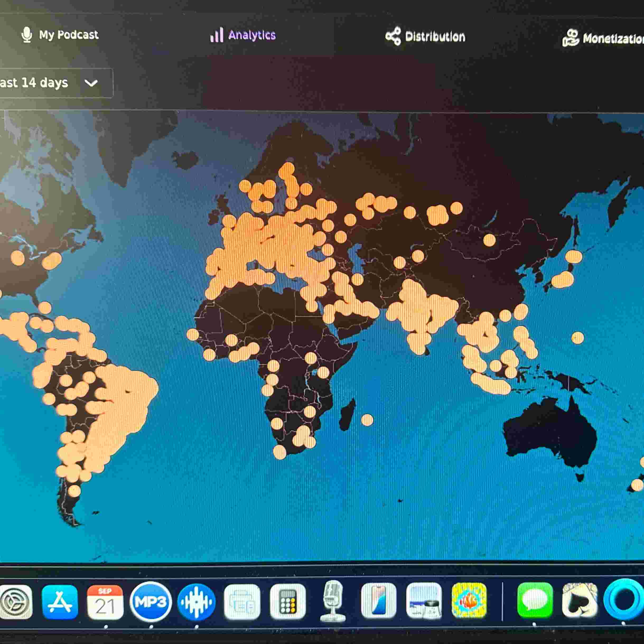Open the Calendar app showing Sep 21
The height and width of the screenshot is (644, 644).
pyautogui.click(x=105, y=602)
